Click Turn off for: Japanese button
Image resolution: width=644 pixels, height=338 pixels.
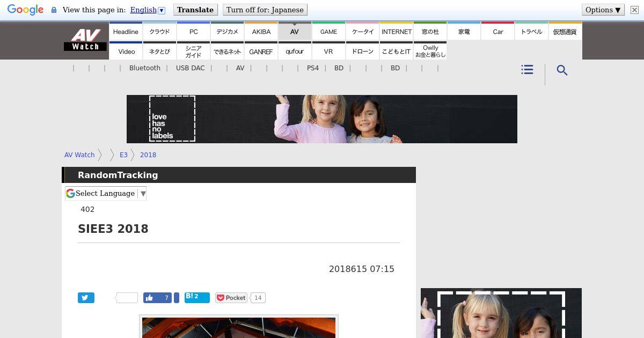pyautogui.click(x=265, y=10)
